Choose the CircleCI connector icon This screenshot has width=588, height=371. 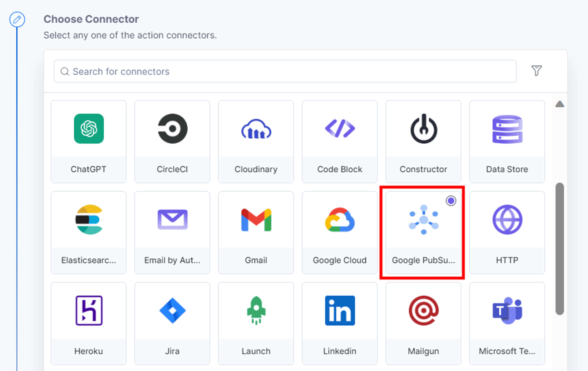(172, 129)
